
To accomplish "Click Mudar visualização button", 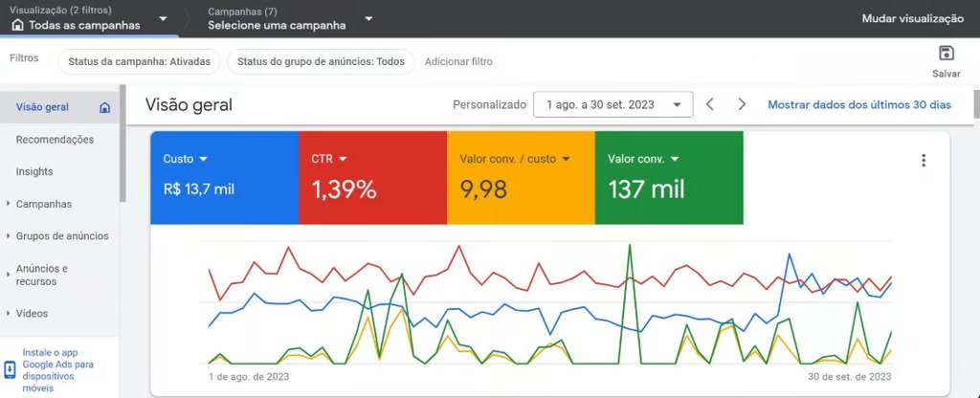I will (912, 19).
